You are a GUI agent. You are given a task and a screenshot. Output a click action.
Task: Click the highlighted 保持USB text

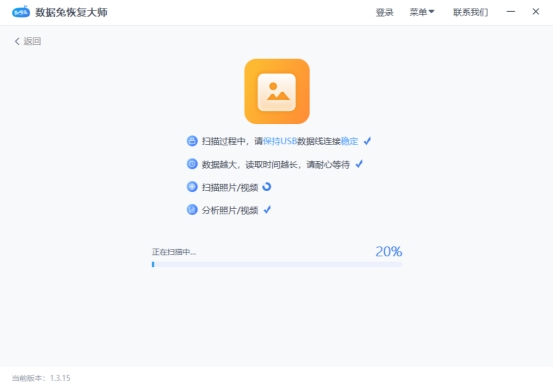280,141
